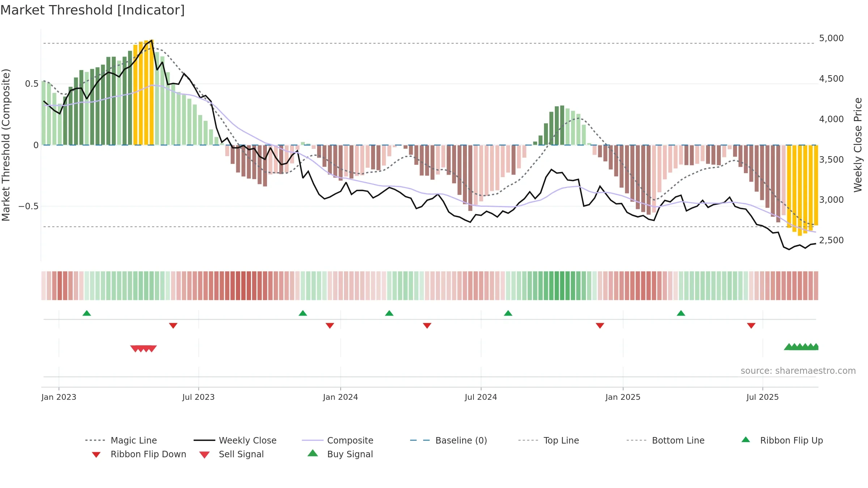
Task: Click the 4,000 right axis price label
Action: click(831, 119)
